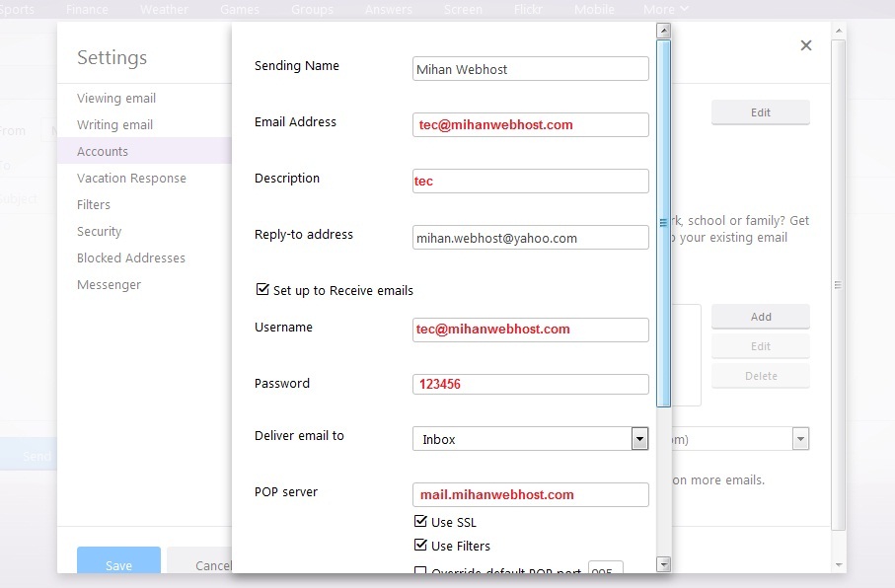Image resolution: width=895 pixels, height=588 pixels.
Task: Open Vacation Response settings
Action: point(130,178)
